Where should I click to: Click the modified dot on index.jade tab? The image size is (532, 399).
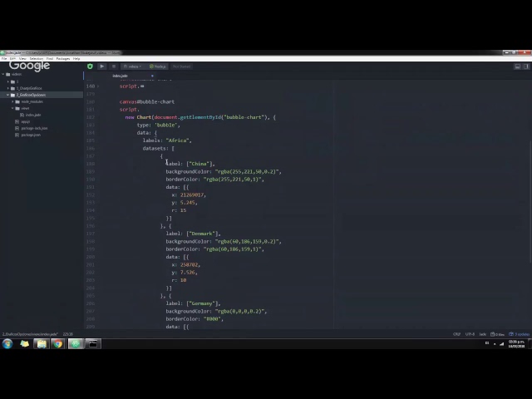(x=152, y=76)
